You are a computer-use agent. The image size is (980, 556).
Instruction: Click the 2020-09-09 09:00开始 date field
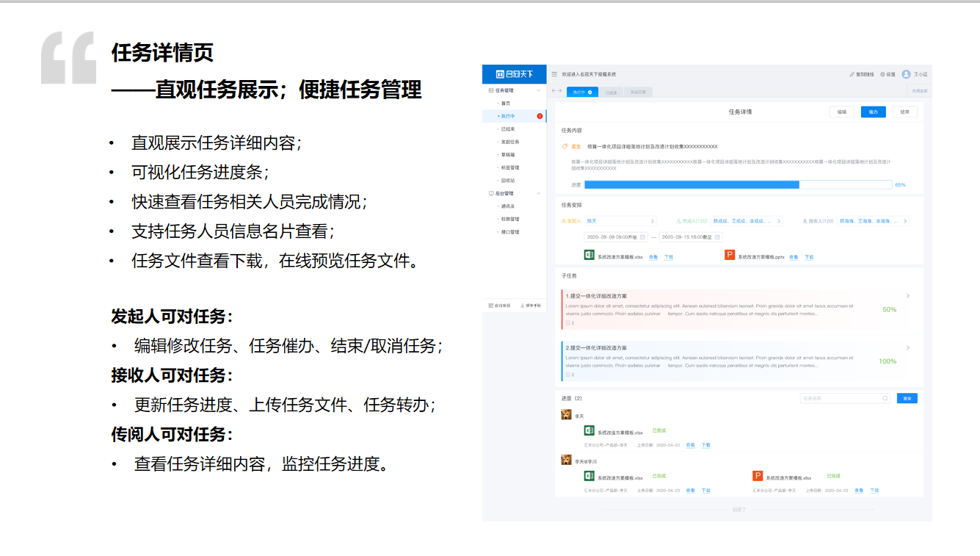tap(616, 237)
